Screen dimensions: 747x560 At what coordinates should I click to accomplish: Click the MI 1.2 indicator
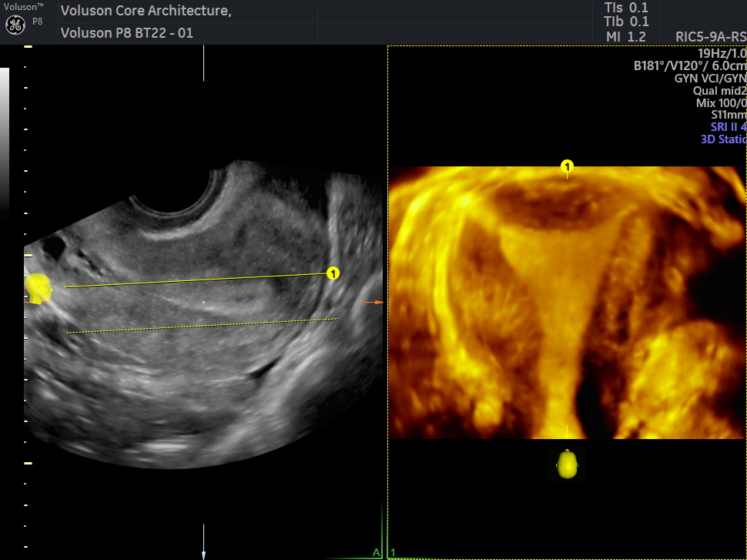coord(625,36)
